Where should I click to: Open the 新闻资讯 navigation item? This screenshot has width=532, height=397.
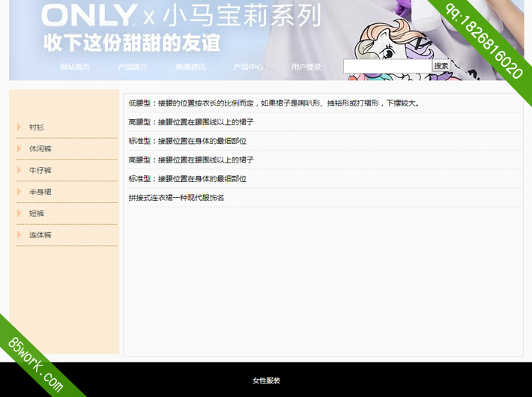click(x=190, y=67)
